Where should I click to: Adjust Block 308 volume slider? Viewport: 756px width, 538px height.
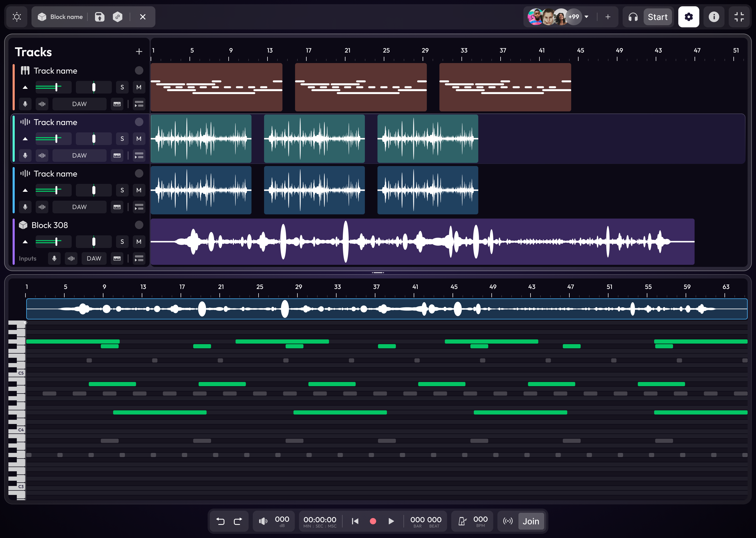click(53, 241)
